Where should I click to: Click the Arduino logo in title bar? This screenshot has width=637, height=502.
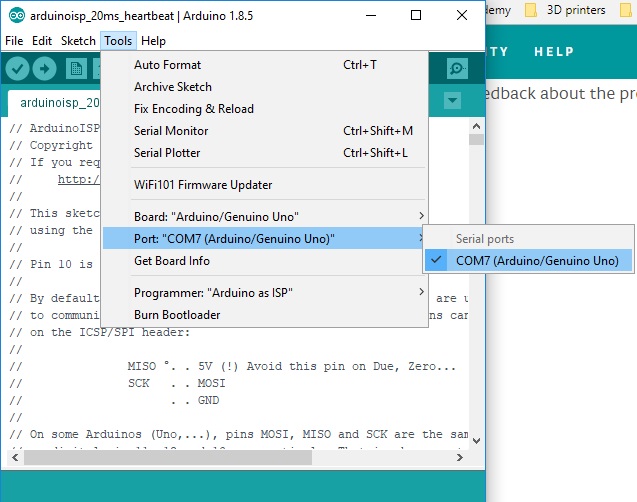click(x=17, y=16)
